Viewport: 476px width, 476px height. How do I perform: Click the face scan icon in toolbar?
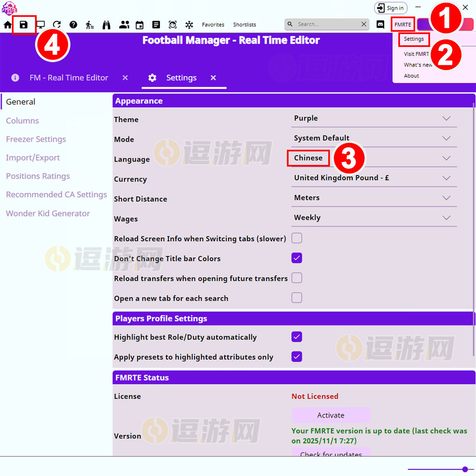173,25
